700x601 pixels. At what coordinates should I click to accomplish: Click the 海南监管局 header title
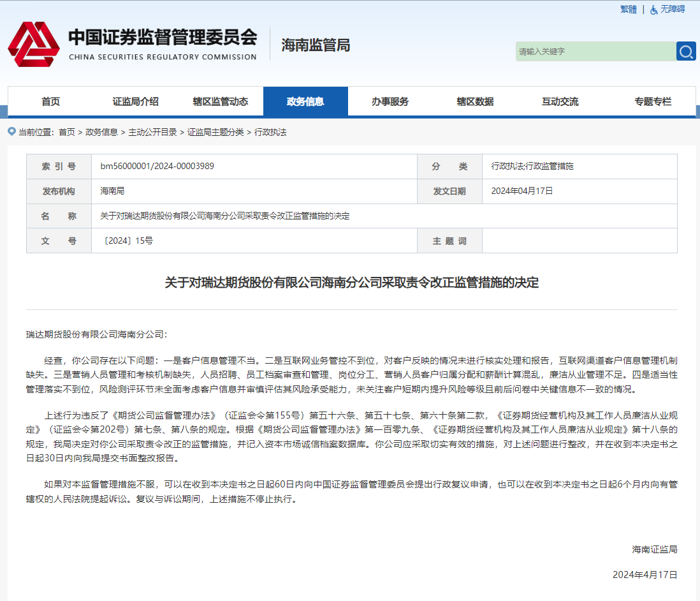click(316, 45)
